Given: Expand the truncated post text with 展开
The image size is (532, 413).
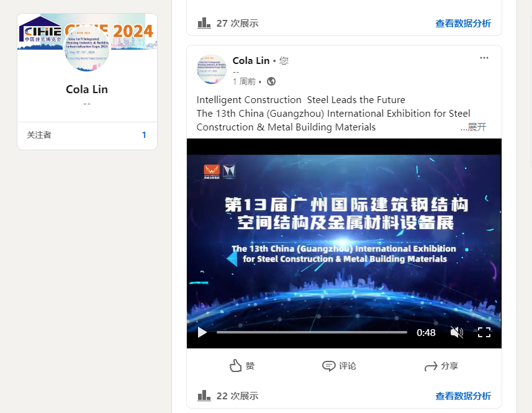Looking at the screenshot, I should 473,127.
